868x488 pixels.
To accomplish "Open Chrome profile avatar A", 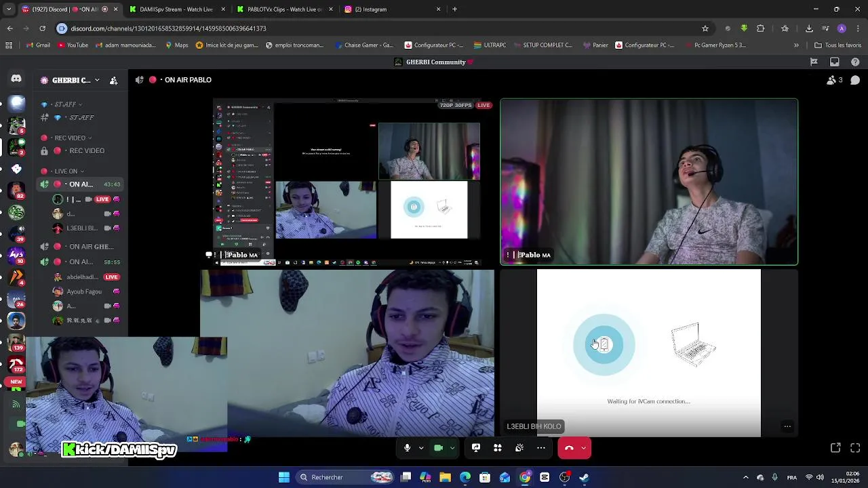I will tap(842, 28).
